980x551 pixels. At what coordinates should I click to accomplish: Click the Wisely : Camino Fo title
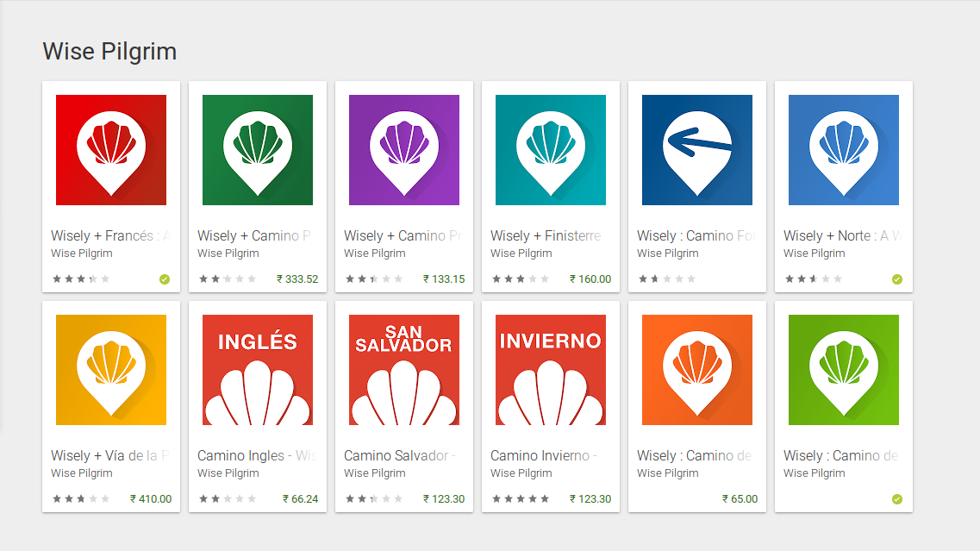click(696, 235)
